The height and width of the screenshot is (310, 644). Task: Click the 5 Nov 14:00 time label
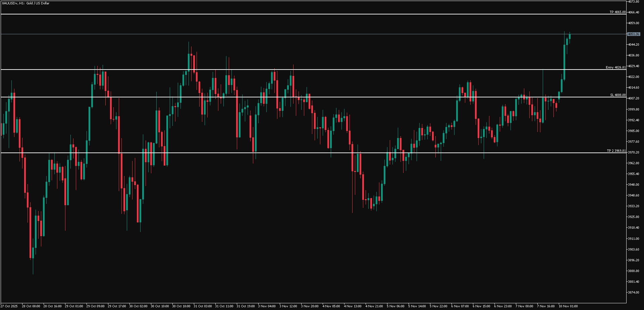(x=417, y=306)
